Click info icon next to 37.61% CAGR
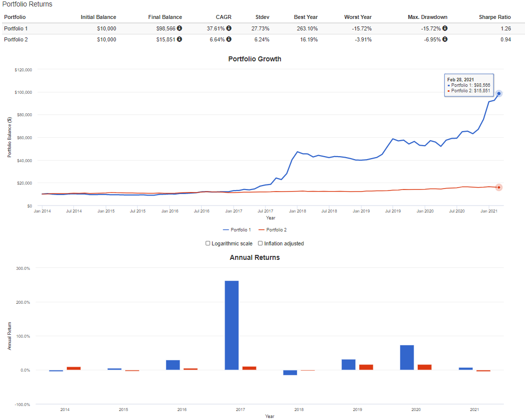 (x=229, y=28)
